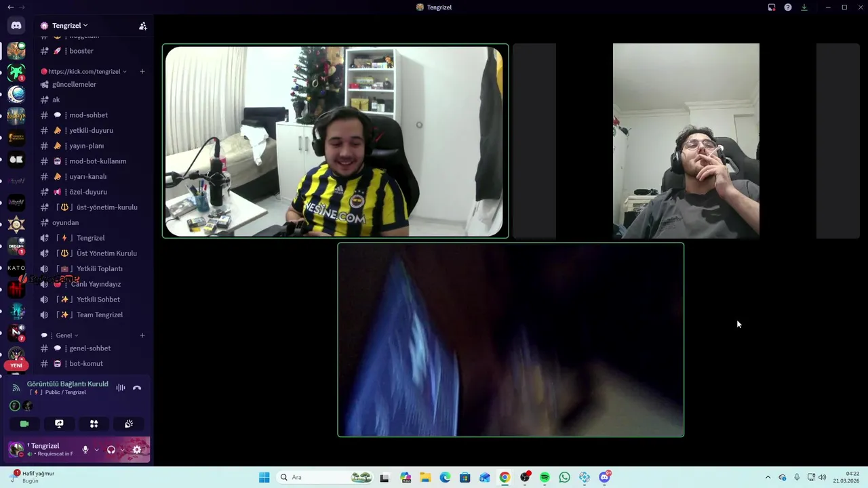This screenshot has width=868, height=488.
Task: Select the blurry dark blue video tile
Action: 511,340
